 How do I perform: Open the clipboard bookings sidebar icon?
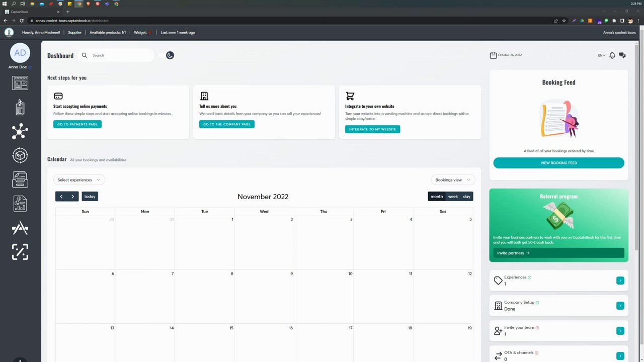20,107
